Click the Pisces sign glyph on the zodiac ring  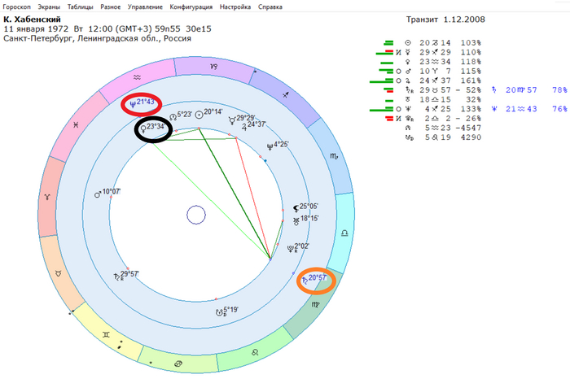[76, 125]
